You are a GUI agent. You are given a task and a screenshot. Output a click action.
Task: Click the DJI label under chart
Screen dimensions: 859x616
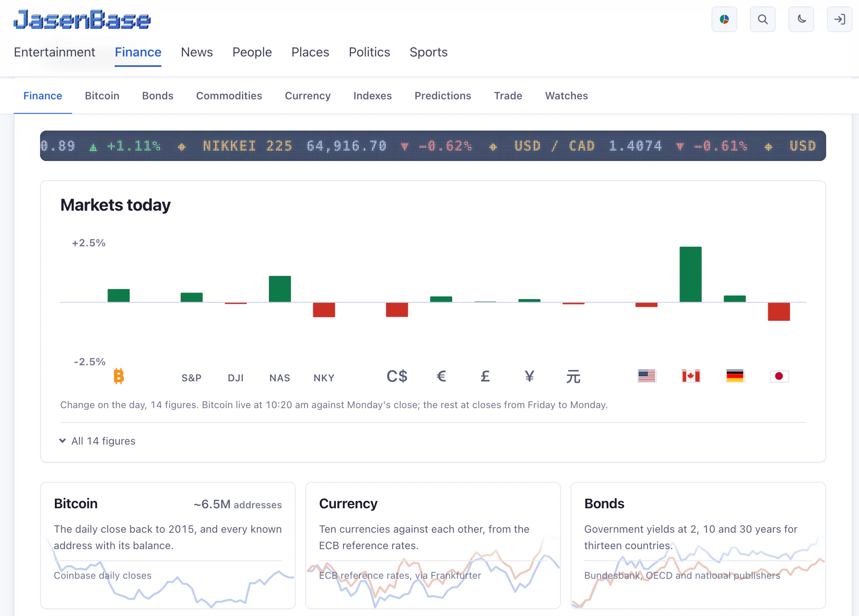point(236,378)
